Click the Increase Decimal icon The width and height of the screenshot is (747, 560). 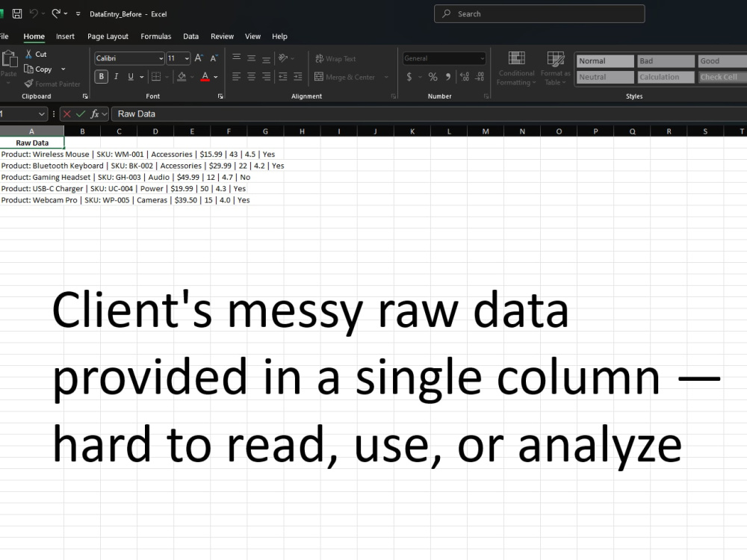tap(465, 77)
